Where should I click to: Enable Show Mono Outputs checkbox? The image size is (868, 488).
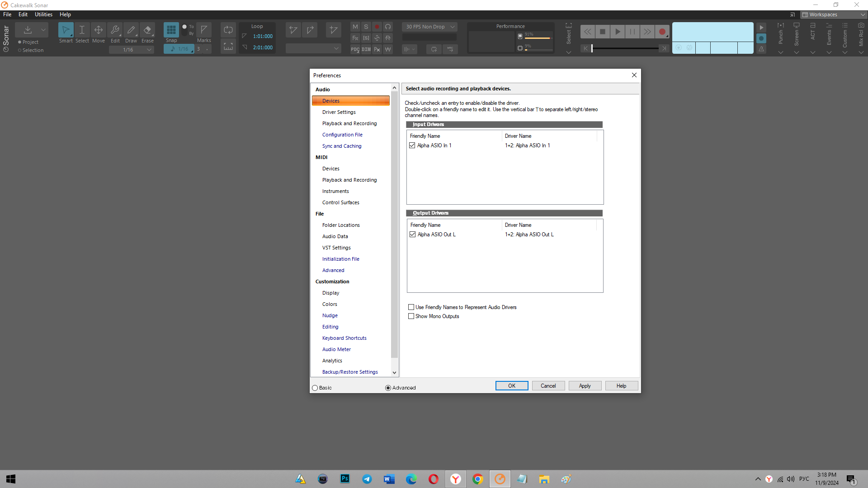point(411,316)
